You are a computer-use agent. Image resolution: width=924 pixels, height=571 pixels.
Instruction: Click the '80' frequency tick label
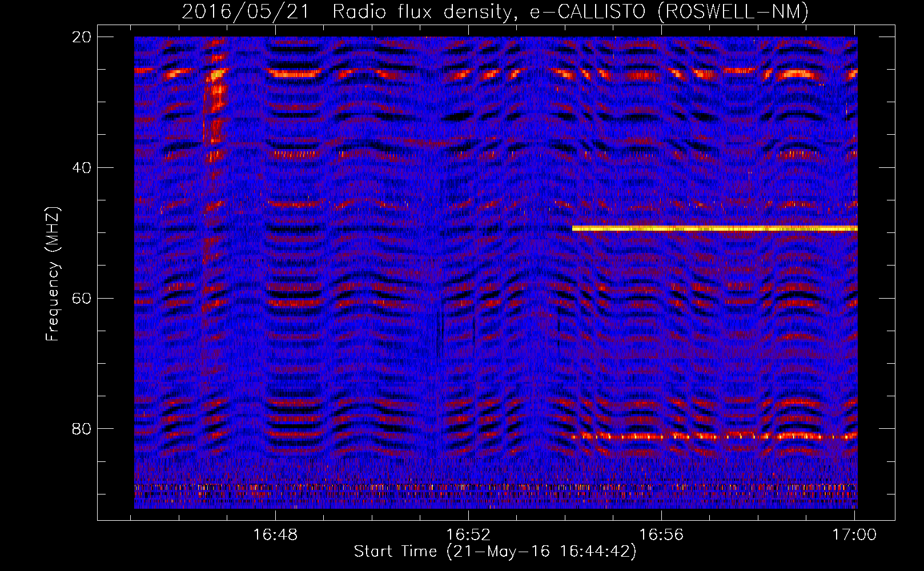[x=82, y=429]
